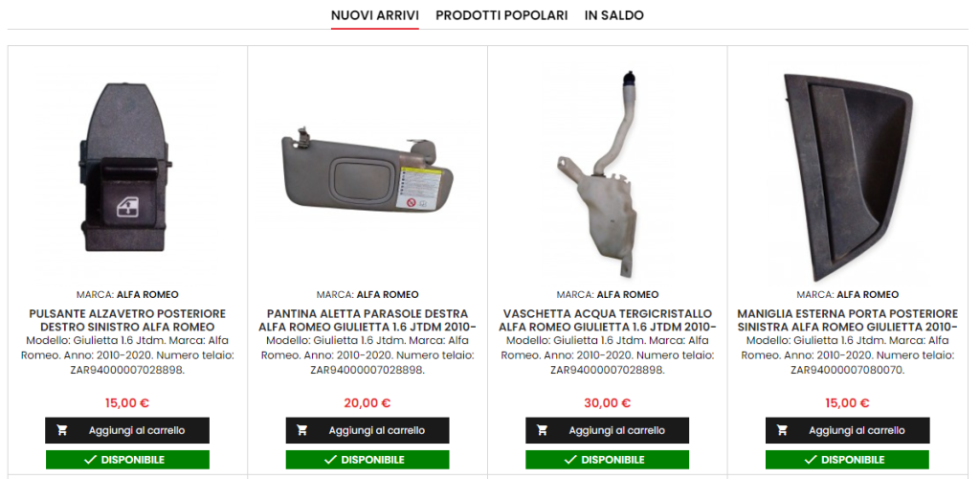Add the 20,00 € sun visor to cart
The width and height of the screenshot is (980, 479).
tap(367, 430)
